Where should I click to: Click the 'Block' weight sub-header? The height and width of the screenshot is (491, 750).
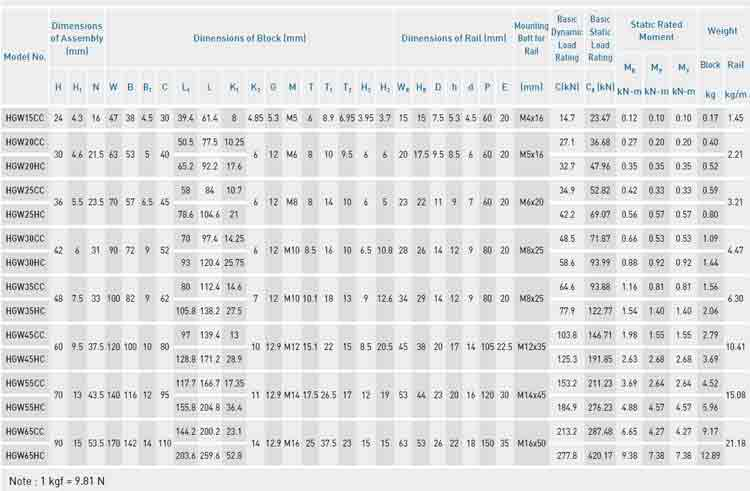[x=710, y=65]
